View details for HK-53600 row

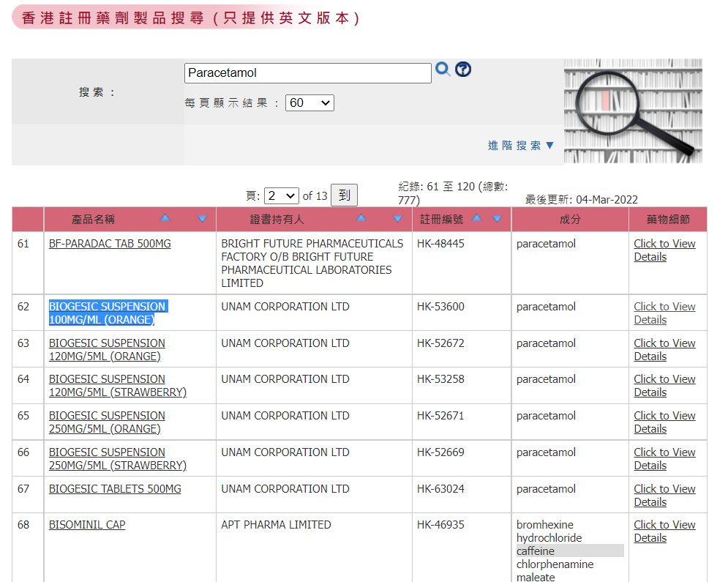click(664, 313)
